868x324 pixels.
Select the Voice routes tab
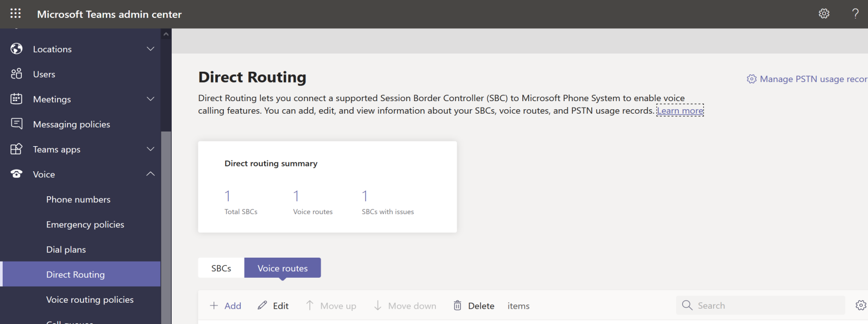pos(283,268)
